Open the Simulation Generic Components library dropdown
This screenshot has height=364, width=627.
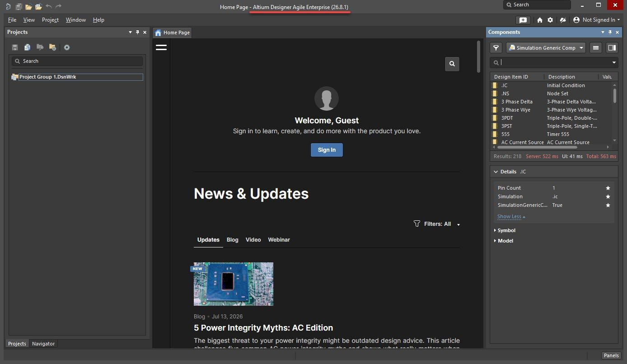pyautogui.click(x=546, y=48)
